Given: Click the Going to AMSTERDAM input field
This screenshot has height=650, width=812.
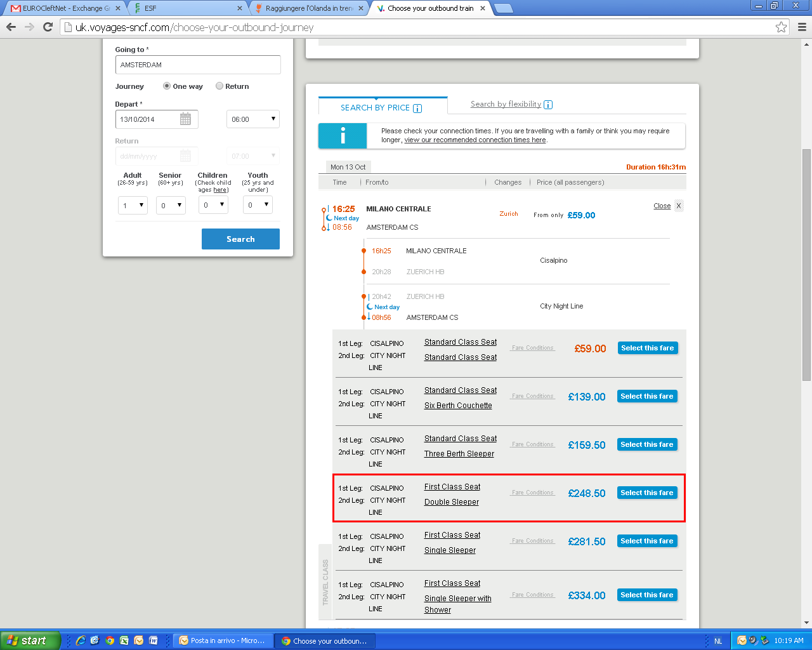Looking at the screenshot, I should [x=198, y=65].
